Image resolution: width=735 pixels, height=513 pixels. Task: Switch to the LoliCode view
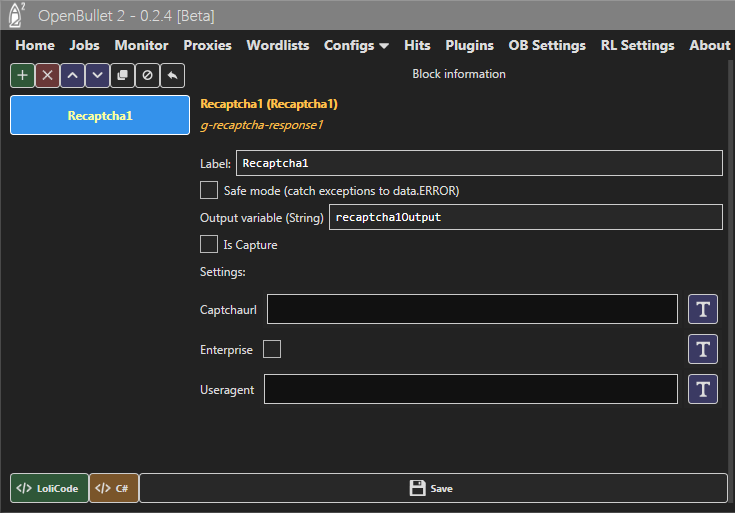click(x=49, y=488)
